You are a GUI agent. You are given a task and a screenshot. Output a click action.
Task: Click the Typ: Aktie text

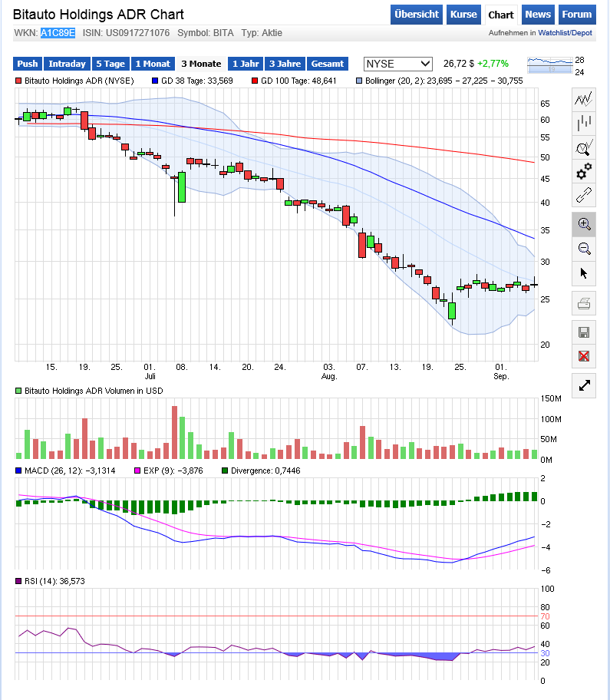tap(262, 33)
